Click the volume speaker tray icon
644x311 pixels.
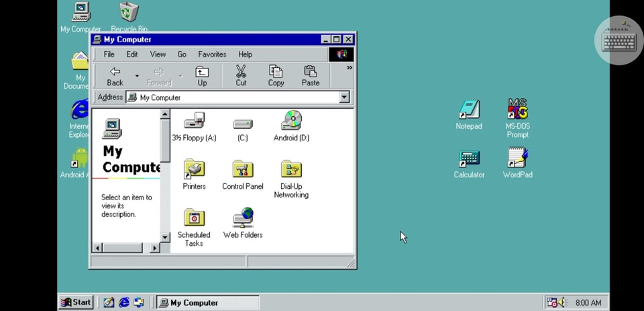[x=562, y=302]
